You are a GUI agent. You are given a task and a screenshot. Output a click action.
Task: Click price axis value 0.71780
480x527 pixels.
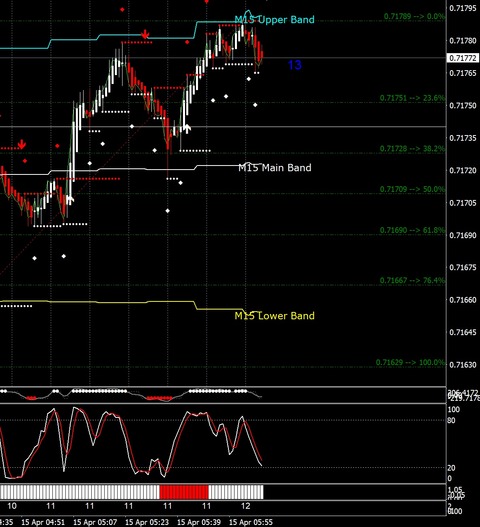(x=463, y=41)
